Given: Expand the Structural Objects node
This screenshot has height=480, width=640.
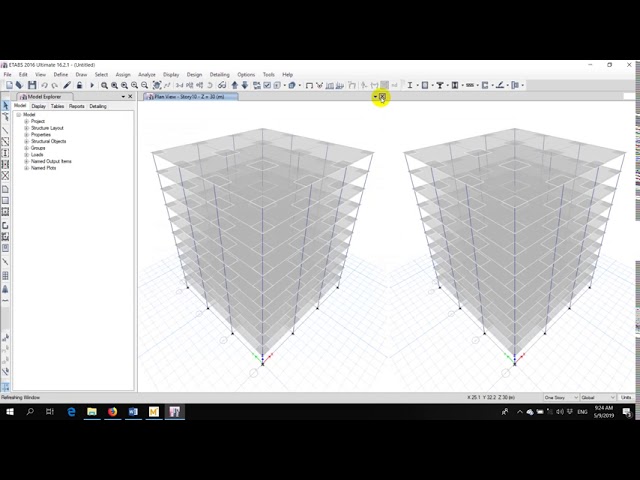Looking at the screenshot, I should pos(27,141).
